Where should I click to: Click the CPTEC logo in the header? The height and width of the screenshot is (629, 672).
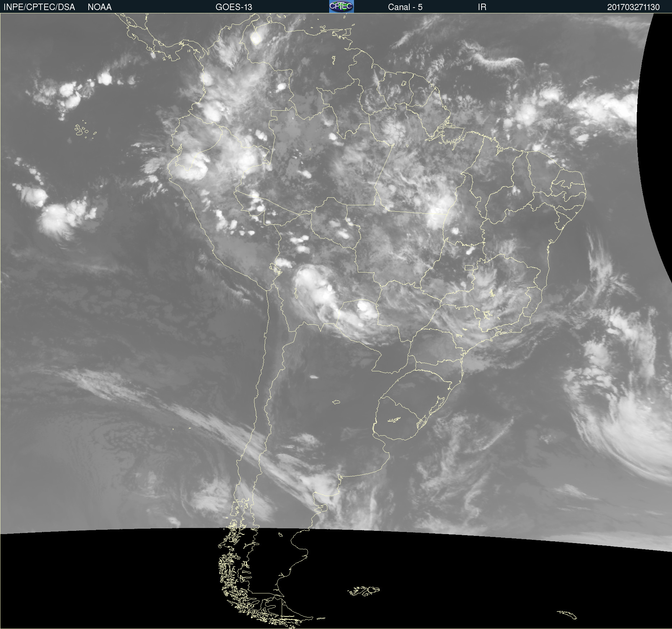pos(341,6)
